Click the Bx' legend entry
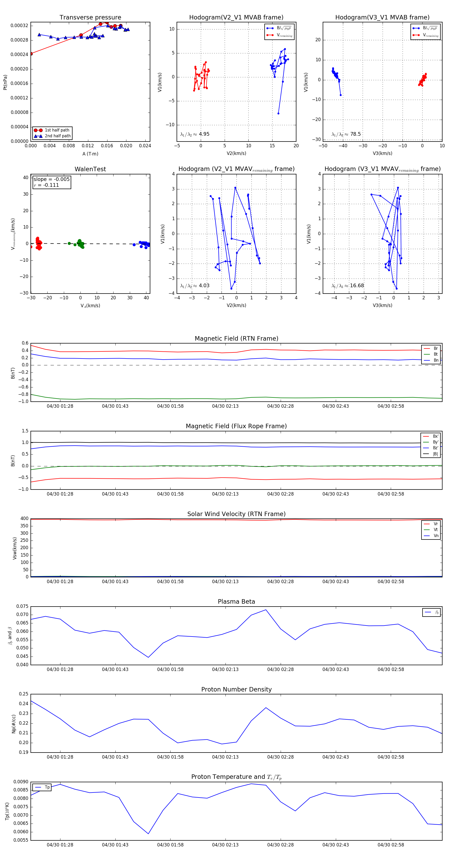 point(431,436)
